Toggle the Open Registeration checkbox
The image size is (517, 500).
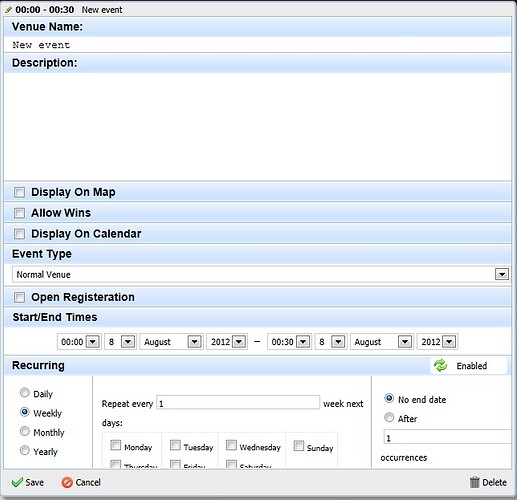19,297
